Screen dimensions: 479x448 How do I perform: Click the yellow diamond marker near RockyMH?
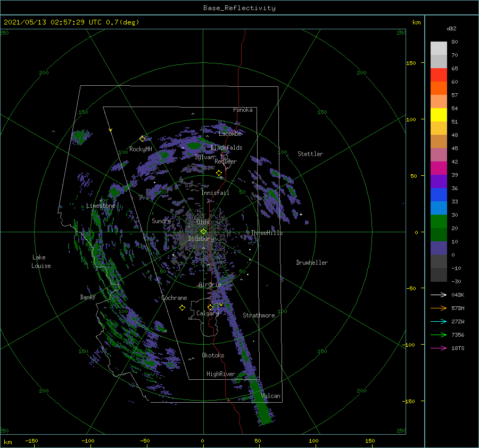click(x=142, y=139)
